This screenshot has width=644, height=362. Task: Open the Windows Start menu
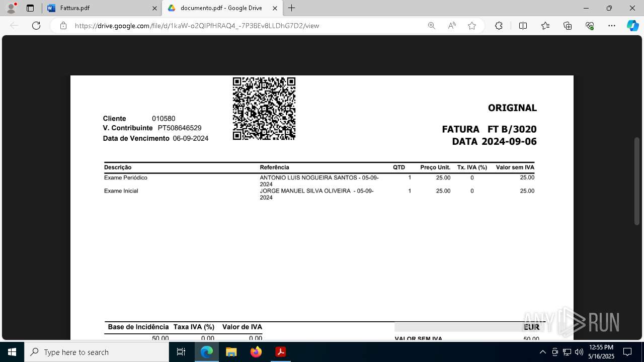pos(12,352)
